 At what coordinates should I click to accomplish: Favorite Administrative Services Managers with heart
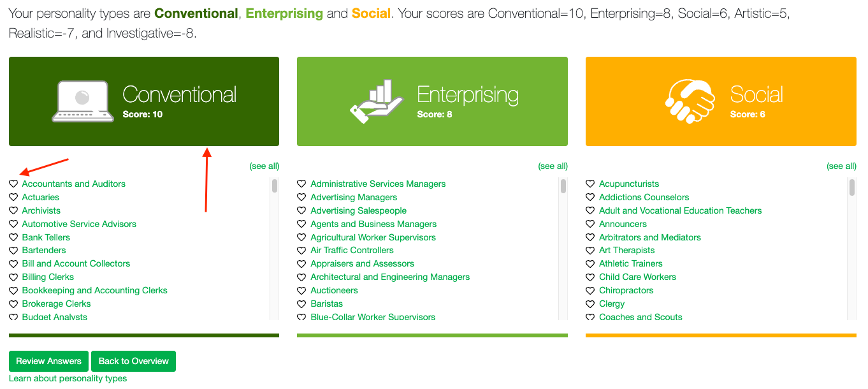click(x=301, y=184)
